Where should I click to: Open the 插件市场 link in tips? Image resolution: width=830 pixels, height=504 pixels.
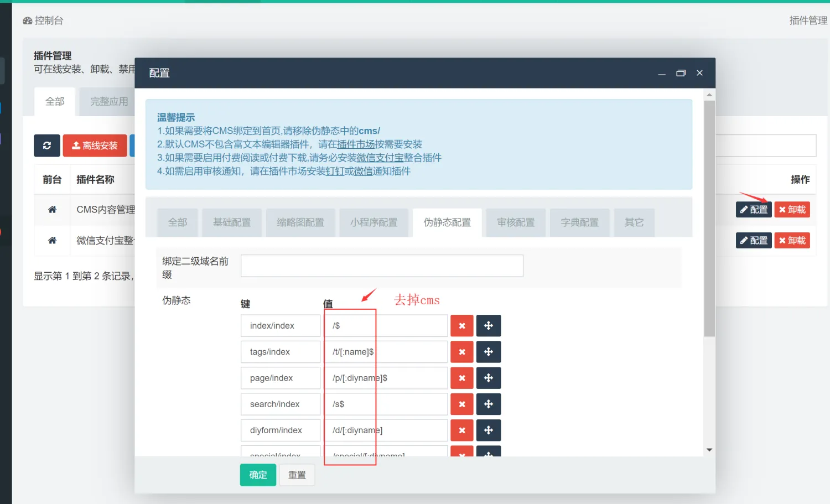[356, 144]
